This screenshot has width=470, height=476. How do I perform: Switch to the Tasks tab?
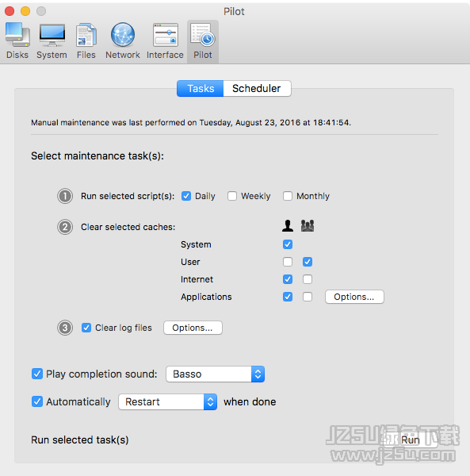[201, 88]
